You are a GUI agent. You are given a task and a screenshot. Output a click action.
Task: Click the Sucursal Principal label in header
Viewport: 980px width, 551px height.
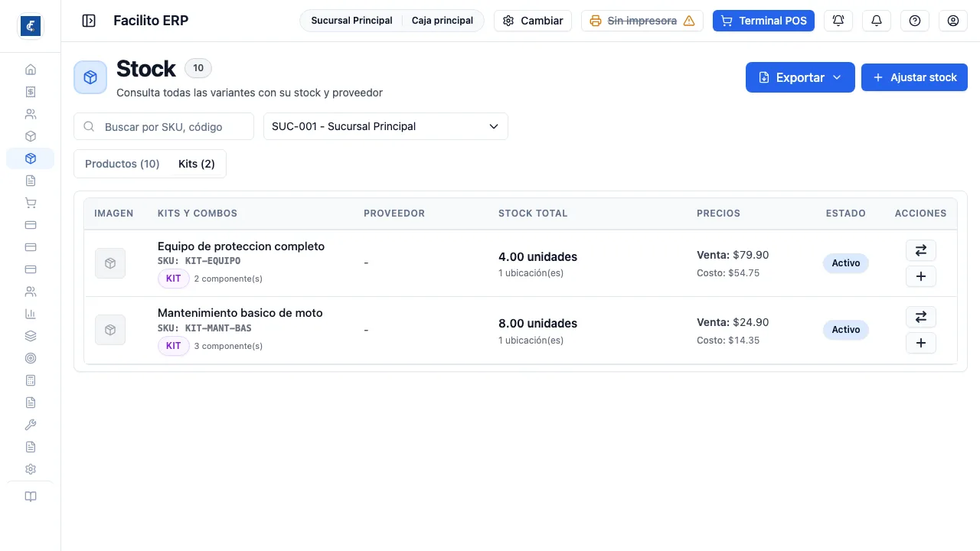point(351,21)
